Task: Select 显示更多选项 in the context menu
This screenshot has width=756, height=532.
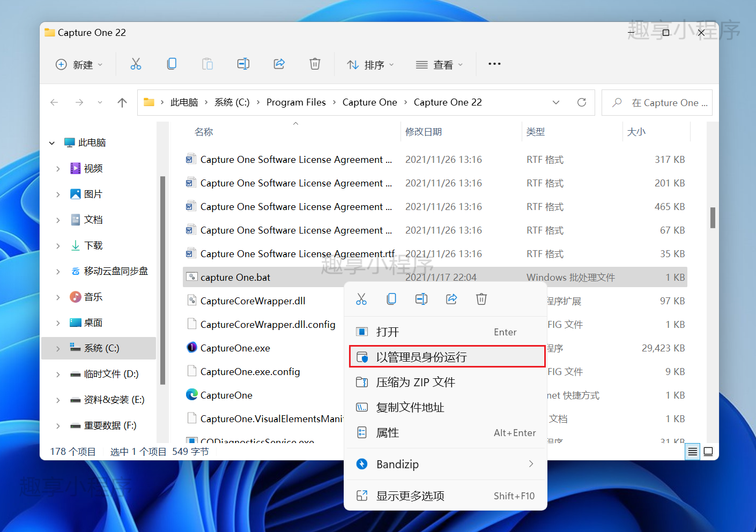Action: click(446, 496)
